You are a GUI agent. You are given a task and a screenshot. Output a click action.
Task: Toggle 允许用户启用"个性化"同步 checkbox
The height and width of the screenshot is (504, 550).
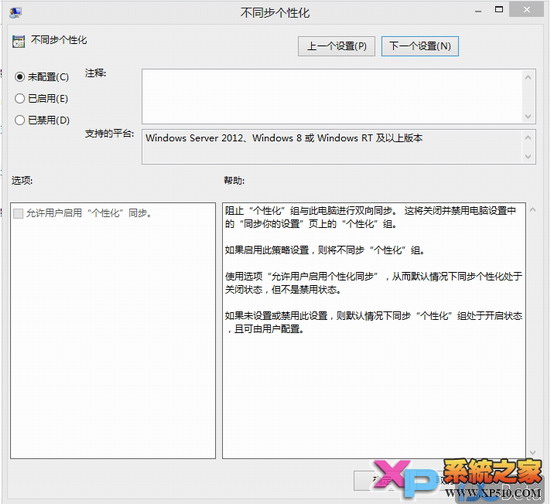click(x=18, y=213)
